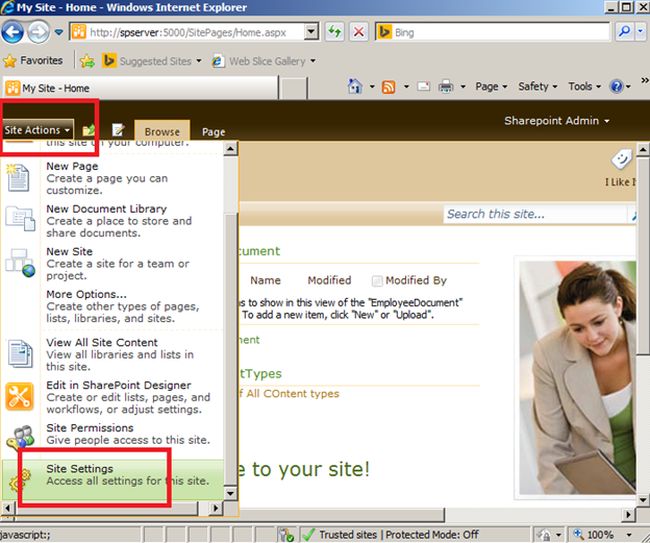Expand the Print options dropdown arrow

[x=463, y=87]
